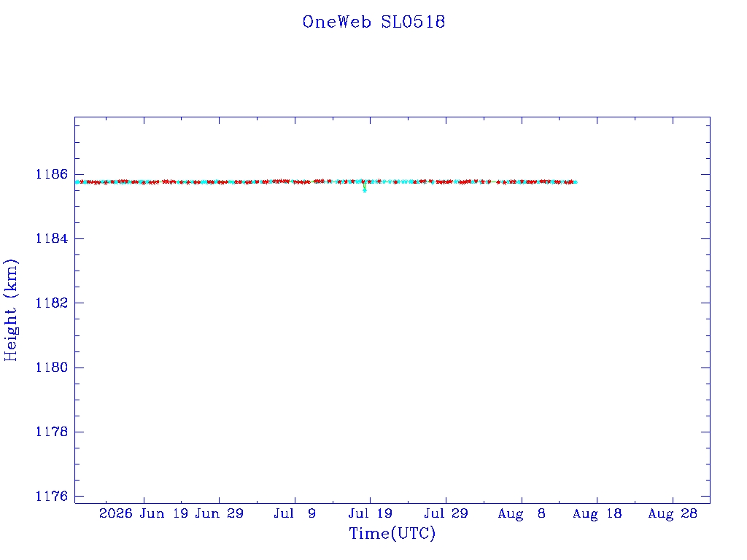Click the Time(UTC) axis title
This screenshot has width=747, height=560.
392,533
